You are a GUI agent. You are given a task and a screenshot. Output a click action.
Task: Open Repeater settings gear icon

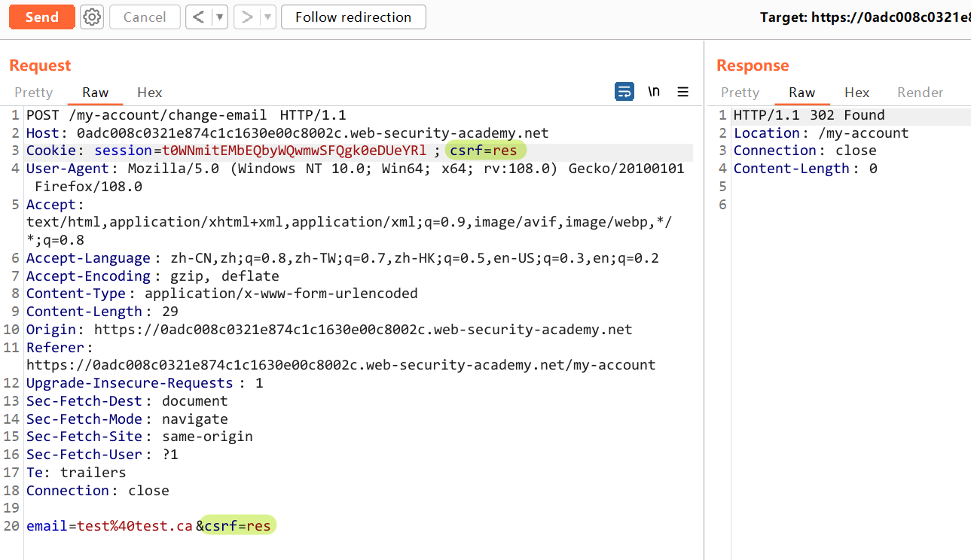[92, 17]
